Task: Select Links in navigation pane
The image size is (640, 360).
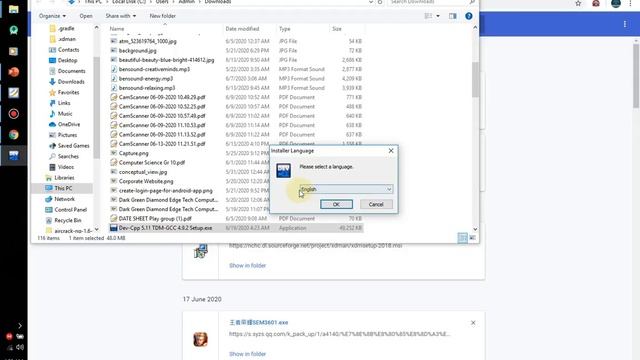Action: tap(60, 103)
